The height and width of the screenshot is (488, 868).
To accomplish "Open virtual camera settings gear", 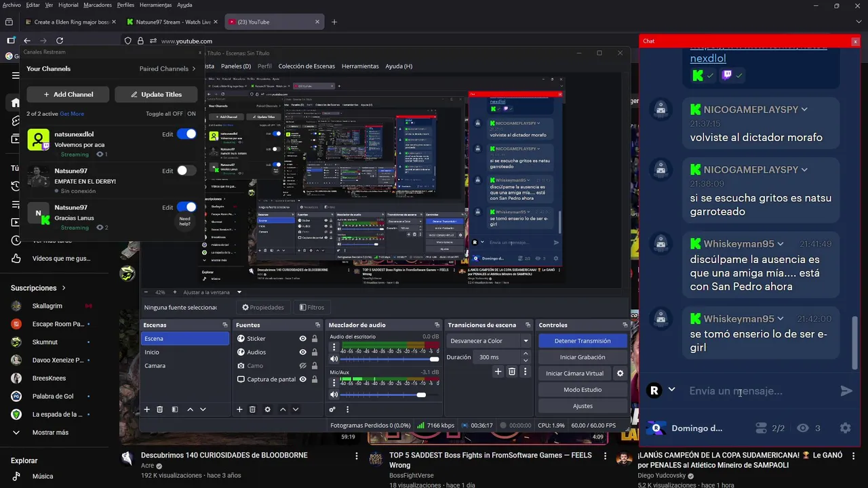I will 620,373.
